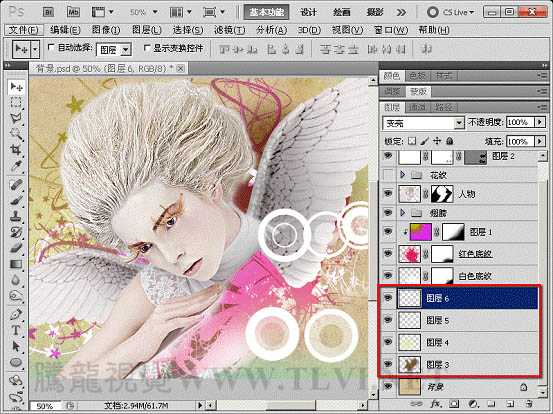This screenshot has width=553, height=414.
Task: Select the Horizontal Type tool
Action: tap(16, 330)
